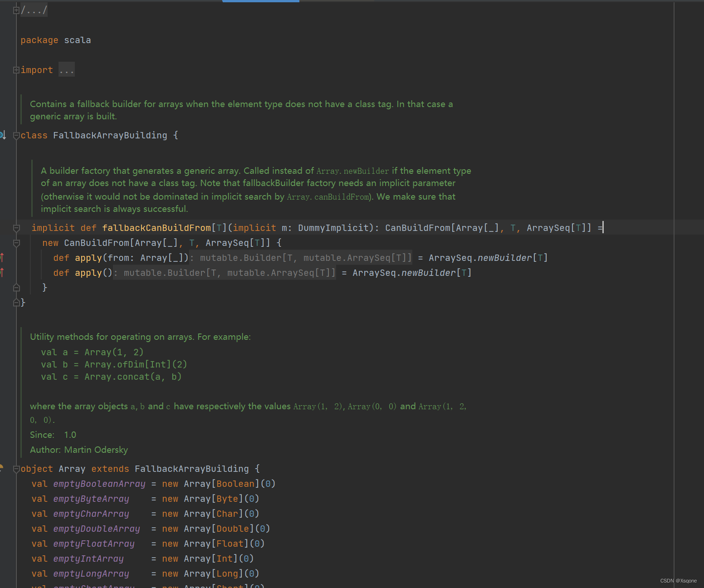Click fold end marker at FallbackArrayBuilding class closing brace
The height and width of the screenshot is (588, 704).
pyautogui.click(x=16, y=302)
